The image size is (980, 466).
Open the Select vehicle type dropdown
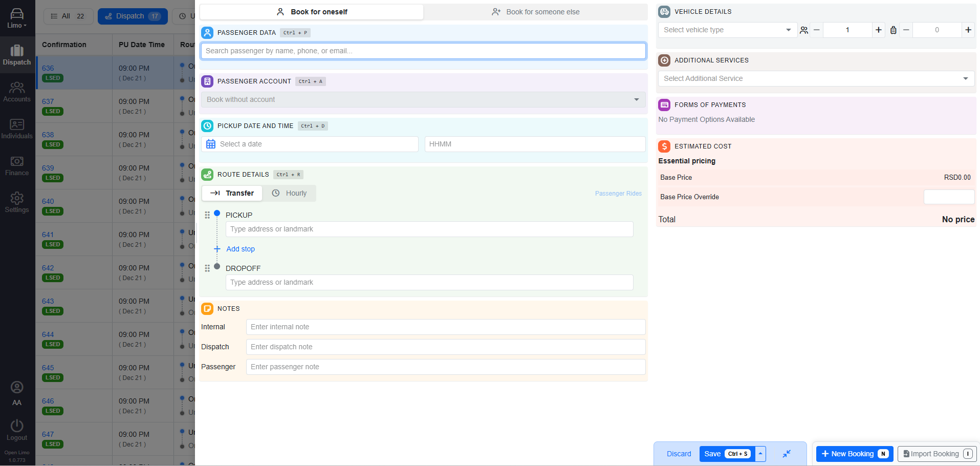(727, 30)
